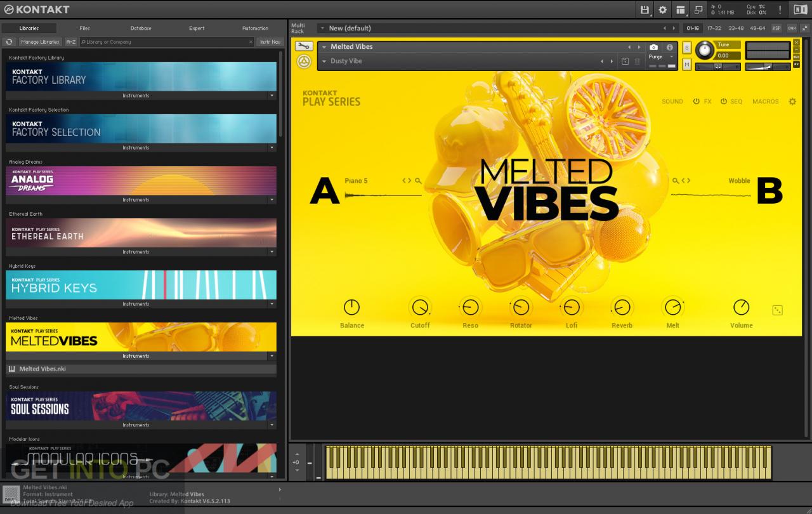Open instrument edit mode wrench icon
The image size is (812, 514).
(x=304, y=46)
